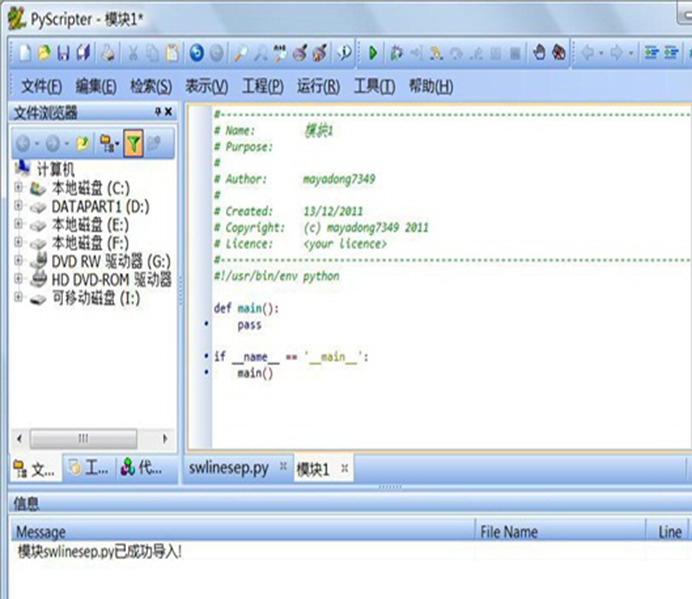
Task: Run the script with green play icon
Action: [373, 53]
